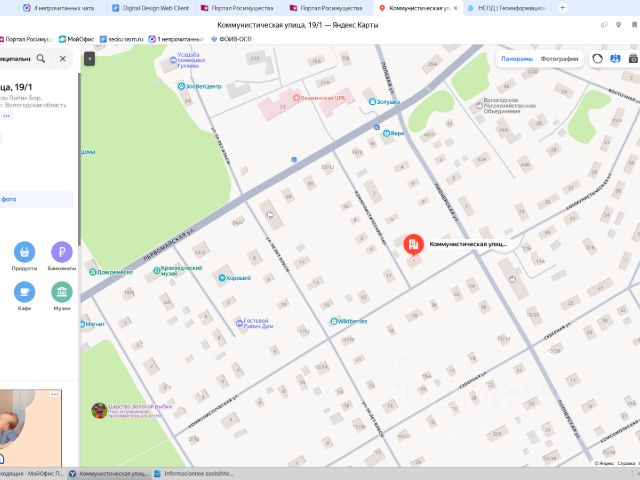Image resolution: width=640 pixels, height=480 pixels.
Task: Click the share icon in address bar
Action: pos(604,25)
